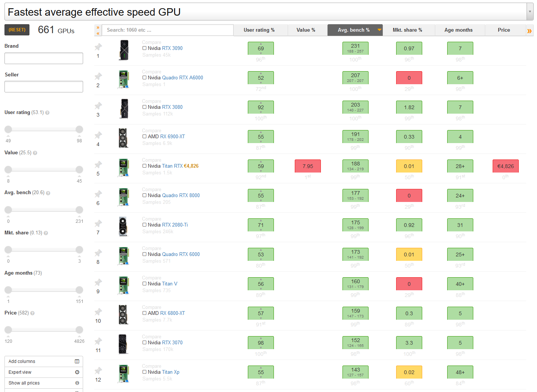Pin the Titan Xp row
The width and height of the screenshot is (537, 392).
click(x=98, y=370)
